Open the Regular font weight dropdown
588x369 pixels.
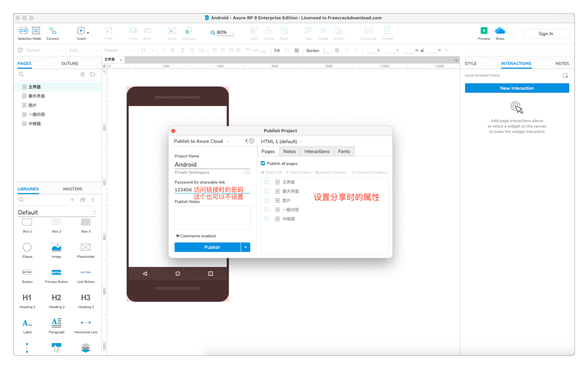[119, 50]
